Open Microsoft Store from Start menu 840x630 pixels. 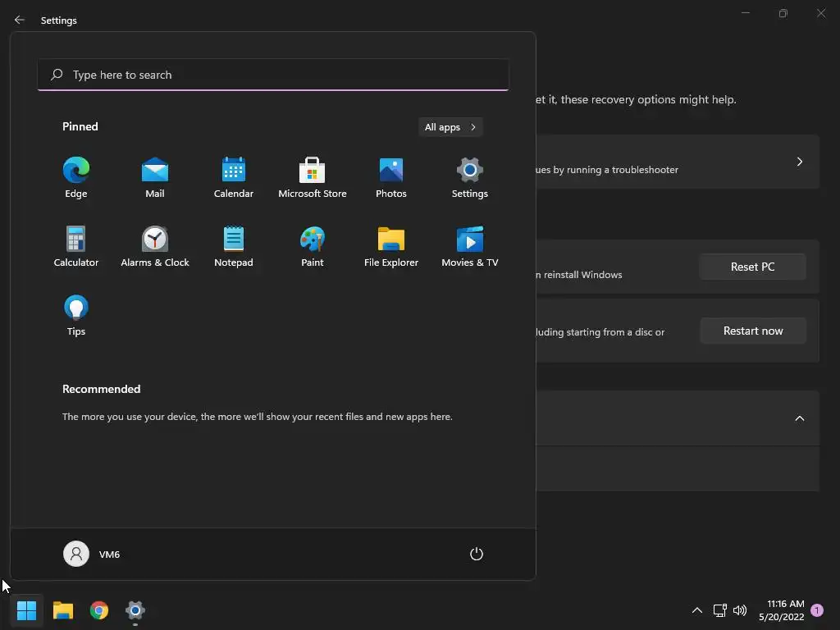pyautogui.click(x=313, y=177)
